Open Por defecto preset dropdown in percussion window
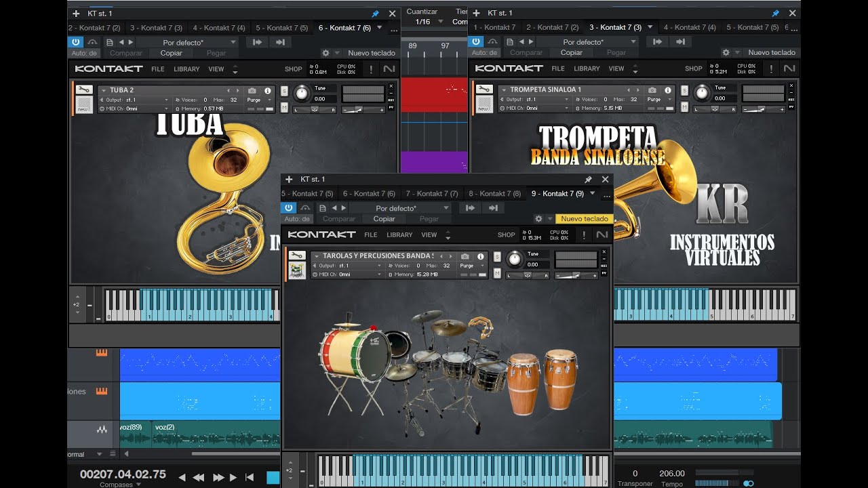This screenshot has height=488, width=868. click(x=400, y=208)
